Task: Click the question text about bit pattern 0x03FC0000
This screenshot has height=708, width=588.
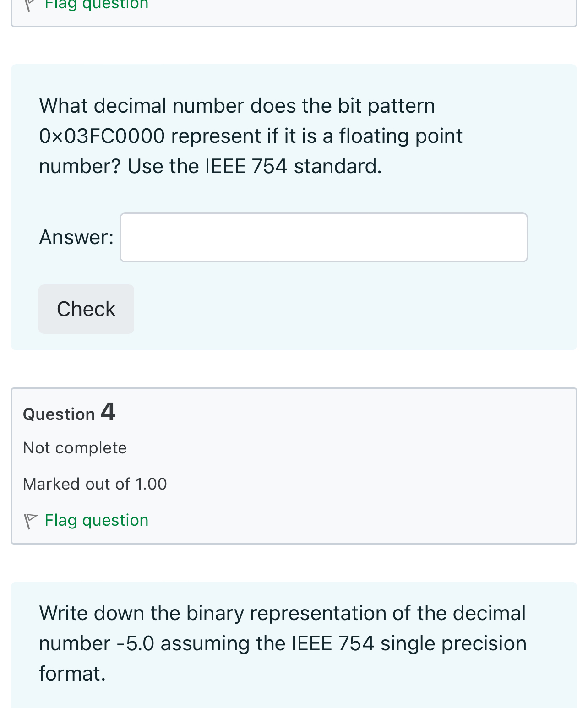Action: click(250, 136)
